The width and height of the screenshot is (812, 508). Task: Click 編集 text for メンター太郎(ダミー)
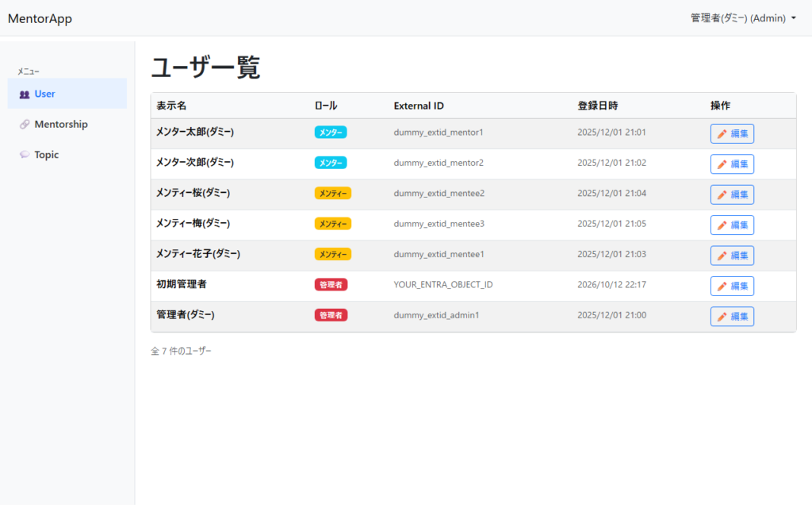coord(740,133)
